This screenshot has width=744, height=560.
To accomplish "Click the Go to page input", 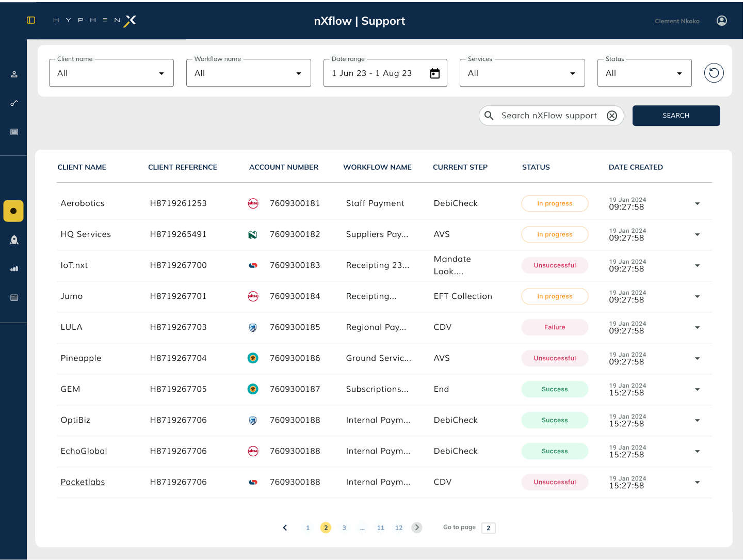I will pyautogui.click(x=489, y=527).
